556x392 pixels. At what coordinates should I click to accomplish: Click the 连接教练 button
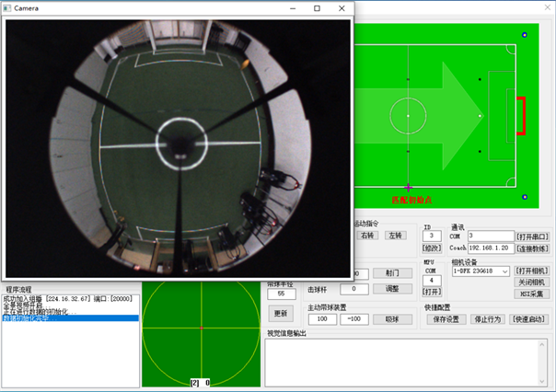click(x=532, y=248)
